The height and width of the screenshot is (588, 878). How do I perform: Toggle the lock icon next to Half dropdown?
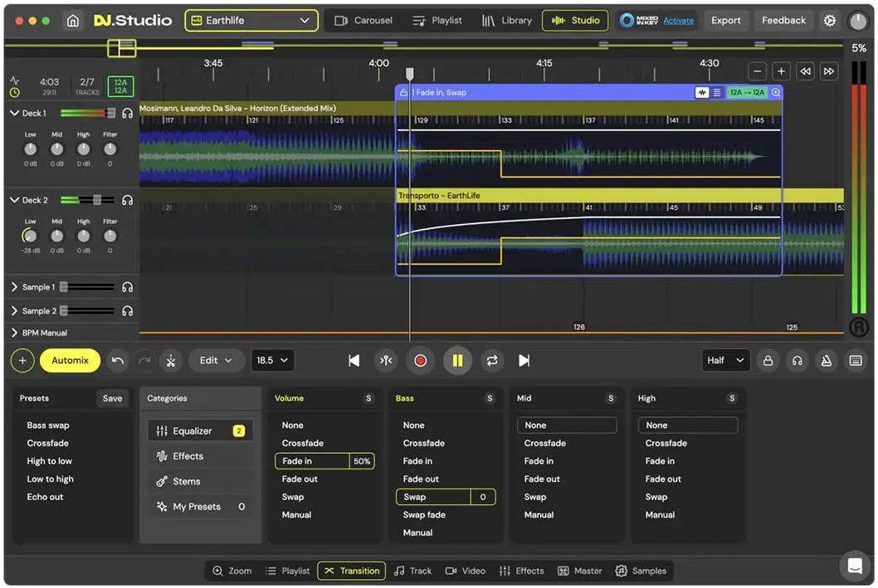(x=768, y=361)
